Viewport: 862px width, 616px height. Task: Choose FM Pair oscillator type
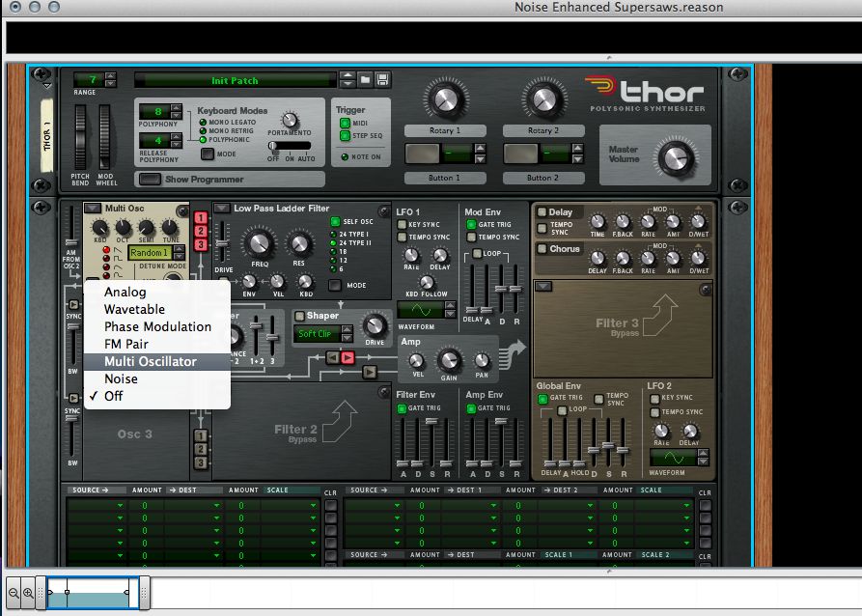click(156, 344)
